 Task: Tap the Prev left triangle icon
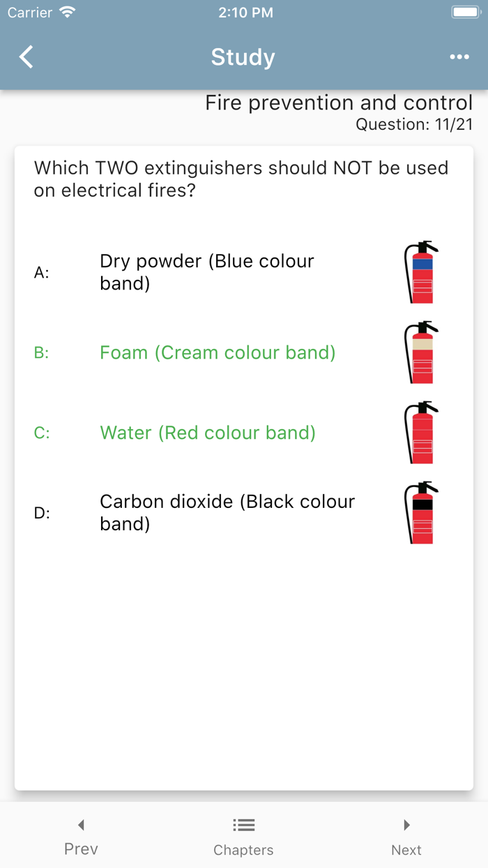click(81, 825)
